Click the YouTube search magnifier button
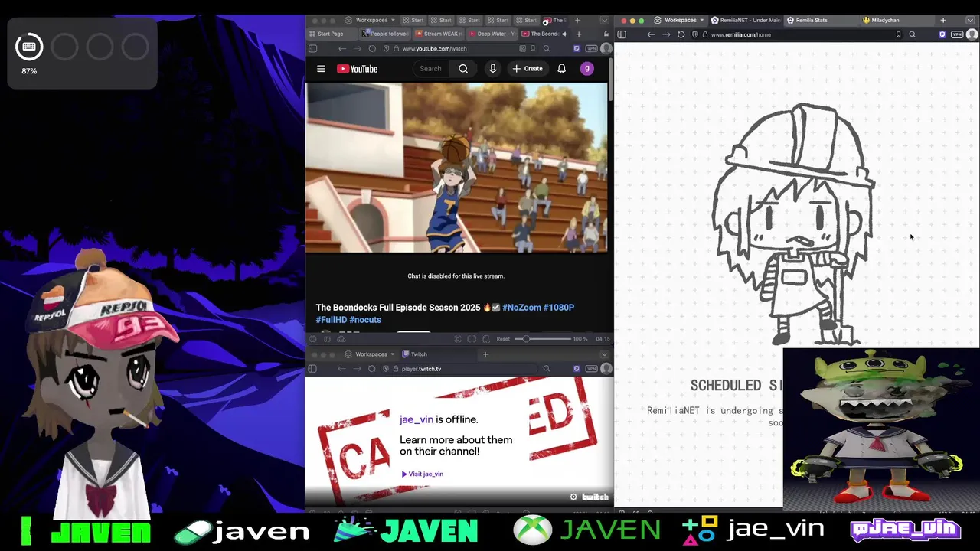The width and height of the screenshot is (980, 551). pyautogui.click(x=463, y=69)
